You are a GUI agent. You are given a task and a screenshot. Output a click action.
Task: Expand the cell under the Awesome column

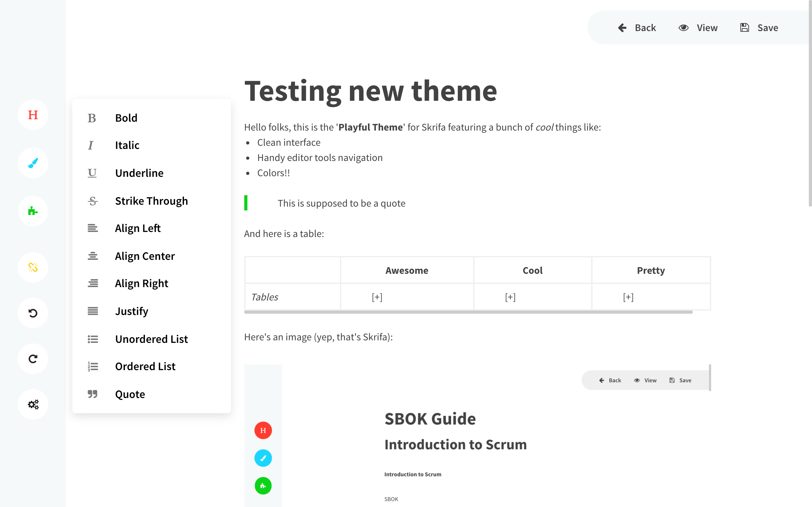coord(377,297)
